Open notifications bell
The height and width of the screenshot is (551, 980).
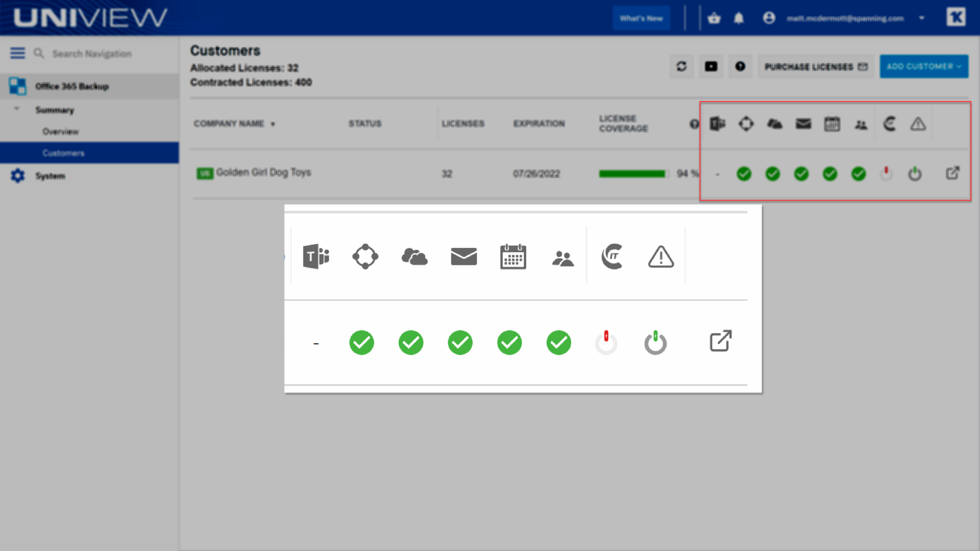coord(739,18)
